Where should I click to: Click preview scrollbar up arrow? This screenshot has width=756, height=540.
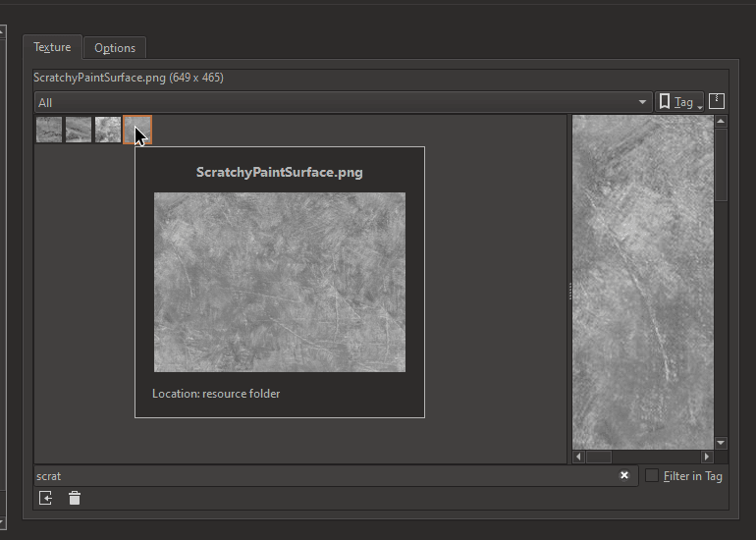click(x=721, y=122)
